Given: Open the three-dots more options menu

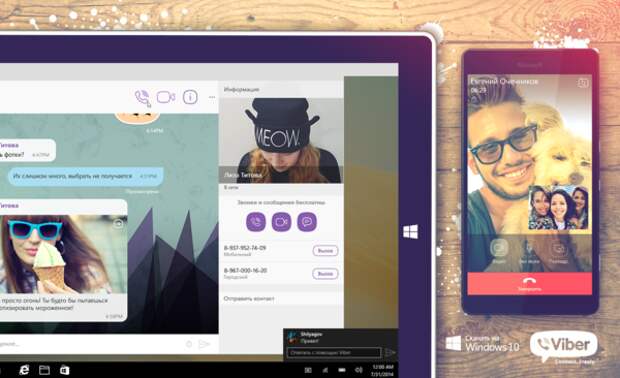Looking at the screenshot, I should tap(212, 97).
